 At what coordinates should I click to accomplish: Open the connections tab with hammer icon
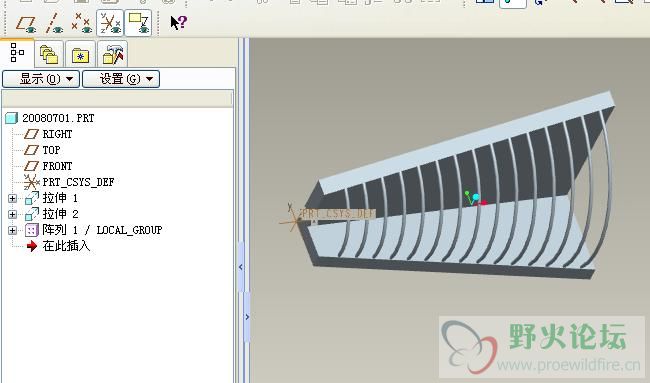[x=112, y=54]
